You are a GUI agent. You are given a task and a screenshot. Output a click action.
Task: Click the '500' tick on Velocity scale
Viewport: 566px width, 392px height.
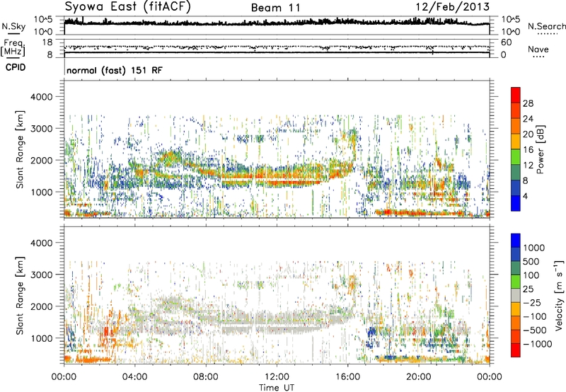(x=531, y=262)
